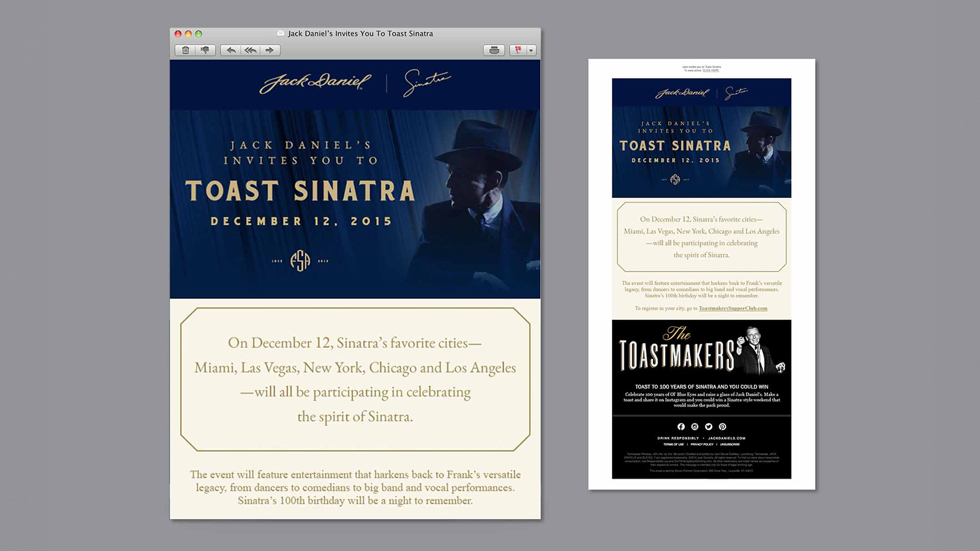Mark message as junk with thumbs-down icon

205,50
